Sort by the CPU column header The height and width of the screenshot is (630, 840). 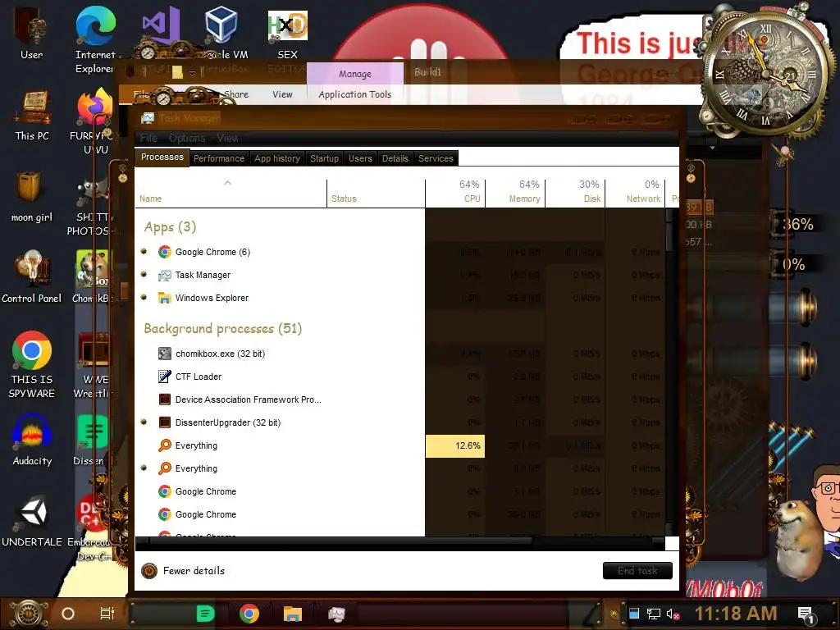pyautogui.click(x=455, y=193)
